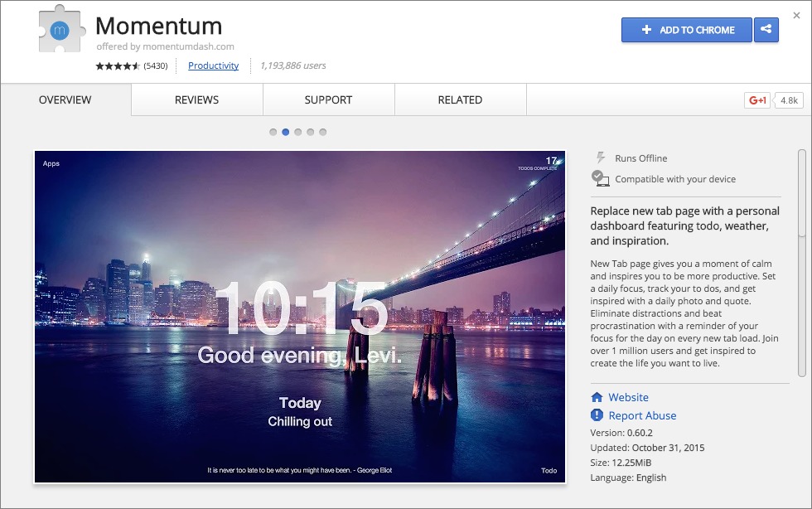
Task: Click the Momentum extension title
Action: click(159, 26)
